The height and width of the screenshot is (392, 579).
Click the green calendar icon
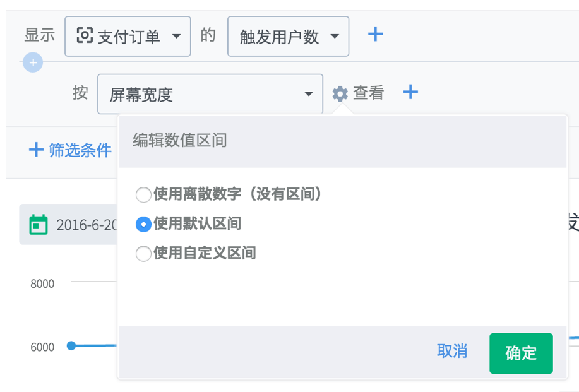click(x=39, y=225)
